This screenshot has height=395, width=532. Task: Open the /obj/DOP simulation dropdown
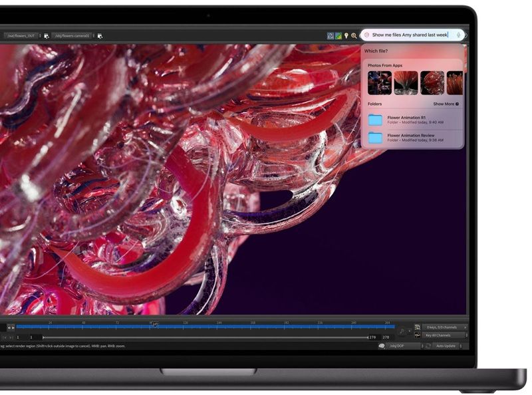405,346
